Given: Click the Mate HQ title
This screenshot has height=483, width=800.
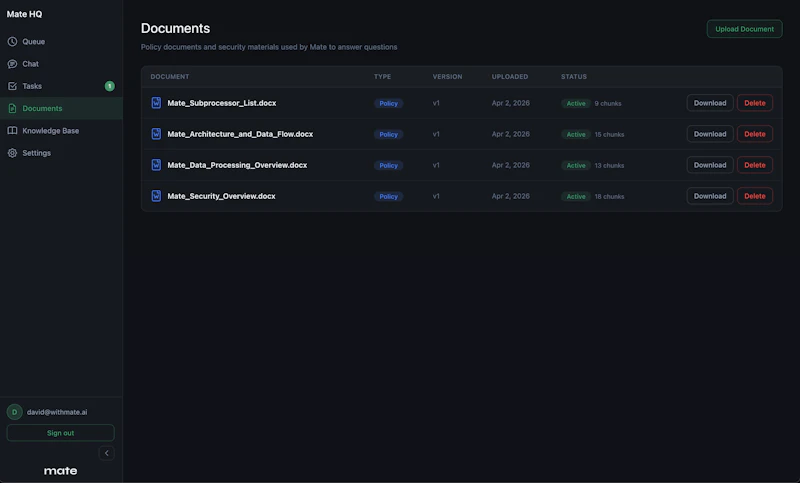Looking at the screenshot, I should [x=24, y=14].
